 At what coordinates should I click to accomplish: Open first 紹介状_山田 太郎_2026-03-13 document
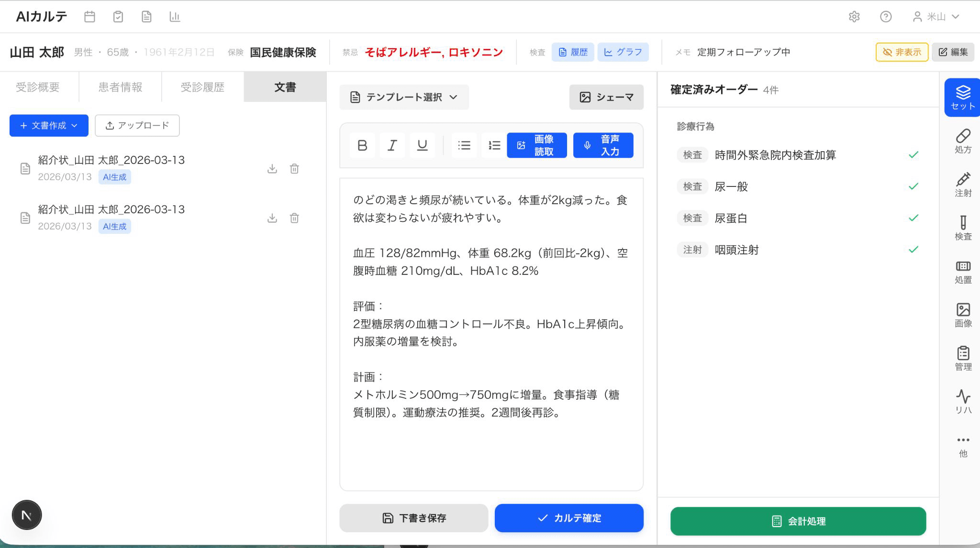point(111,160)
